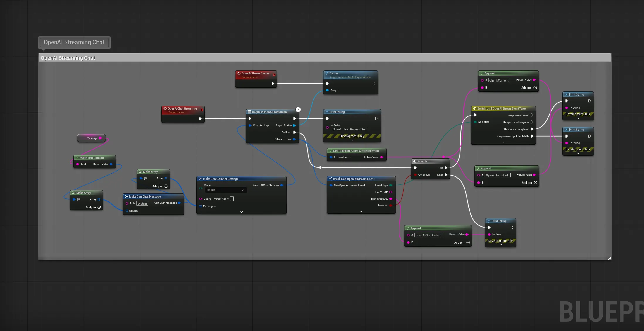
Task: Click the Error Message output pin
Action: pos(391,199)
